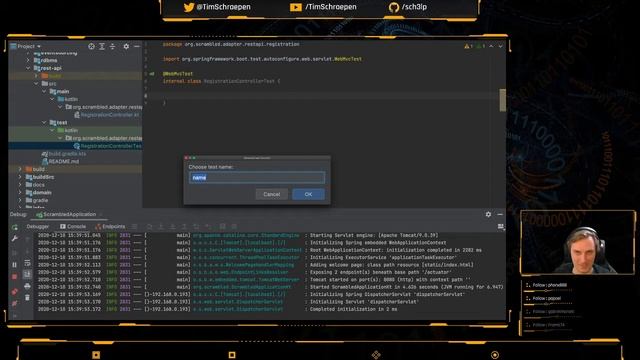Screen dimensions: 640x360
Task: Click the Pause Program icon
Action: click(x=15, y=265)
